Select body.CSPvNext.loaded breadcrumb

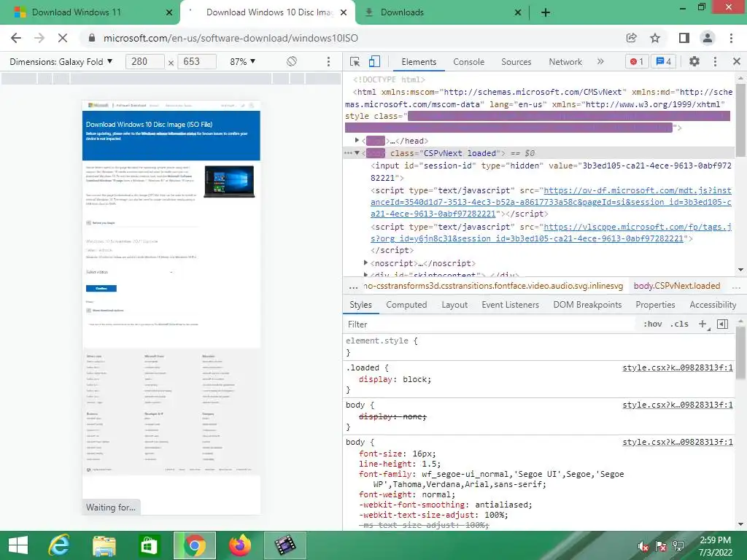676,286
